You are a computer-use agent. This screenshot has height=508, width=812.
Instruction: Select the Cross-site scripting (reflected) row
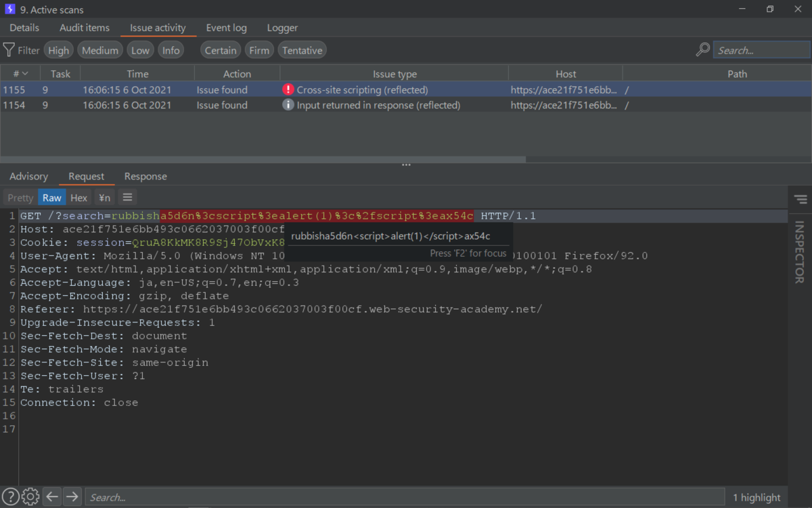406,89
